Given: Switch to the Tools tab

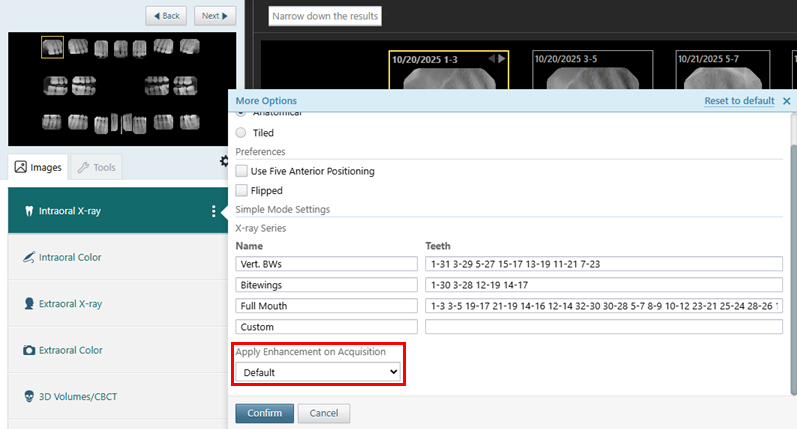Looking at the screenshot, I should coord(96,167).
